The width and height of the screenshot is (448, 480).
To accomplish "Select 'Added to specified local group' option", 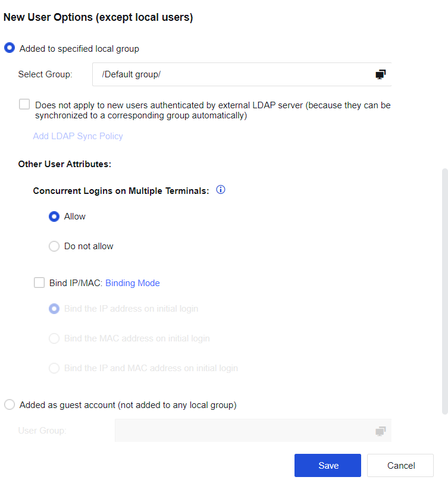I will tap(10, 49).
